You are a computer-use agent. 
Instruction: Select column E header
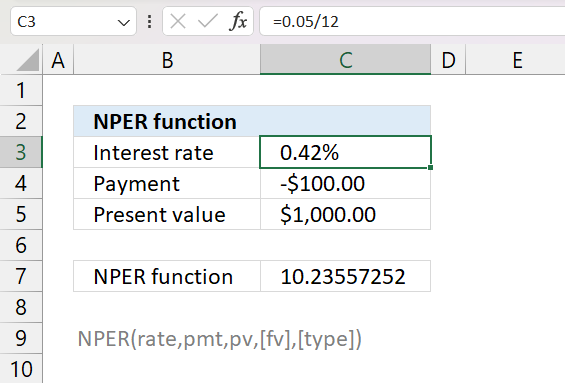[517, 59]
